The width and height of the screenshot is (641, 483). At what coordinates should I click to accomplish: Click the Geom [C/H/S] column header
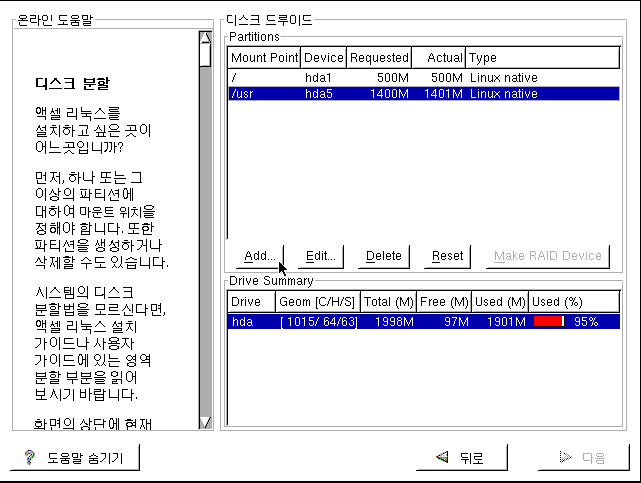pyautogui.click(x=318, y=302)
